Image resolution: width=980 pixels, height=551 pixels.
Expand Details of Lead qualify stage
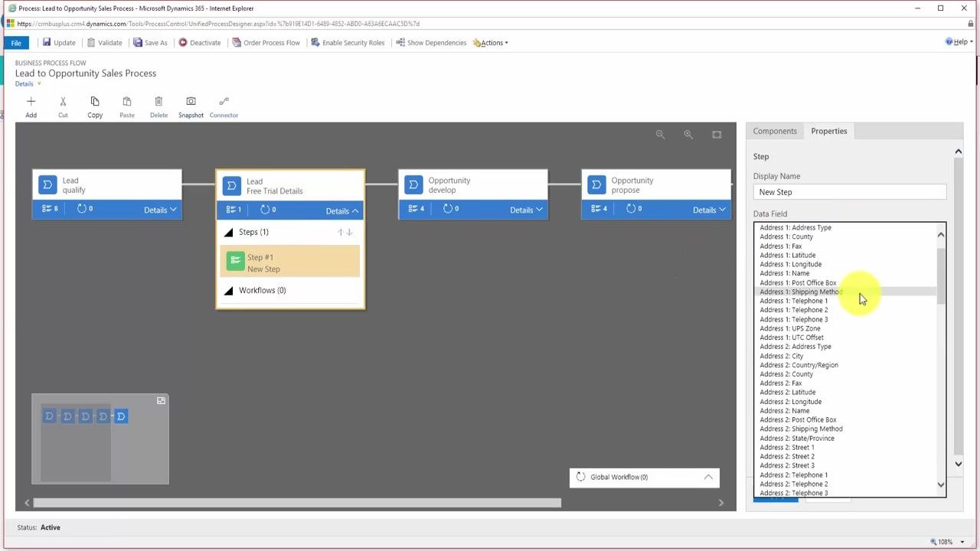[x=160, y=210]
